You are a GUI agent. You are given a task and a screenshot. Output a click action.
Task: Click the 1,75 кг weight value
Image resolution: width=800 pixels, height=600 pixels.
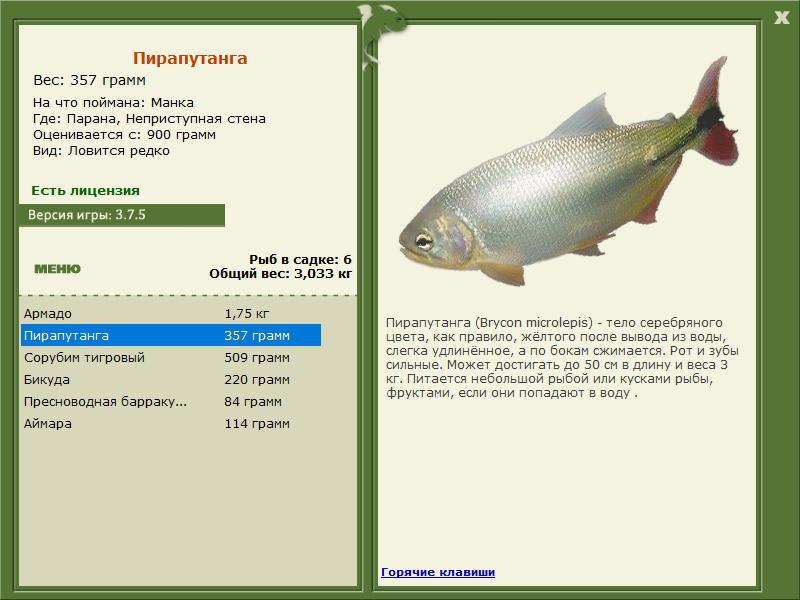pyautogui.click(x=246, y=313)
